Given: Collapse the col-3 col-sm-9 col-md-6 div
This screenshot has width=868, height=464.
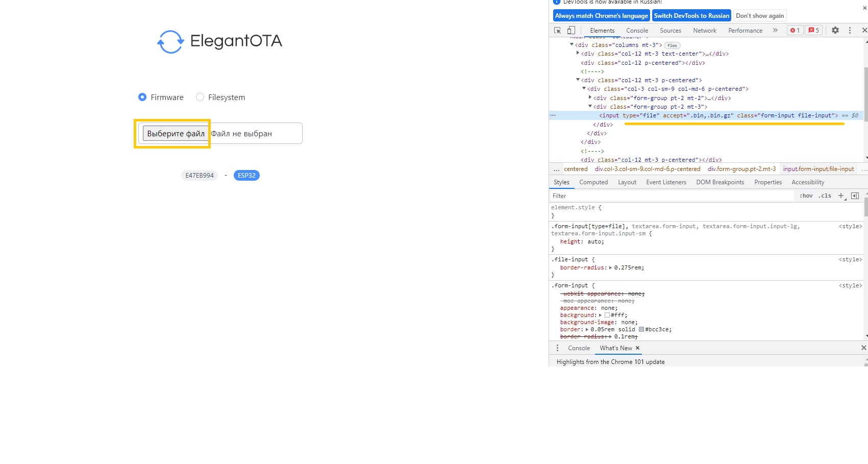Looking at the screenshot, I should 584,88.
